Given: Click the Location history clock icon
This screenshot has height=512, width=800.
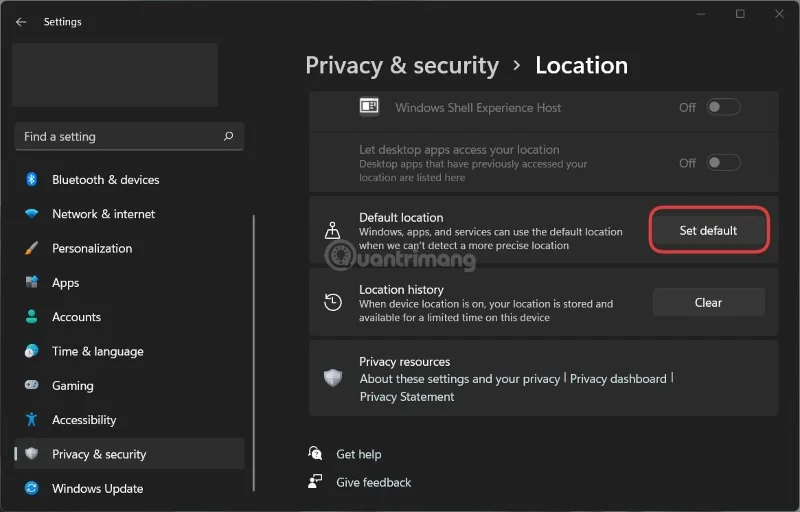Looking at the screenshot, I should point(333,302).
